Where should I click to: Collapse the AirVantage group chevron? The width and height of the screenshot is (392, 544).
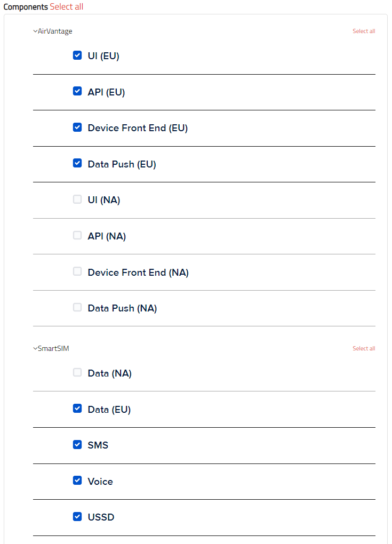[35, 31]
